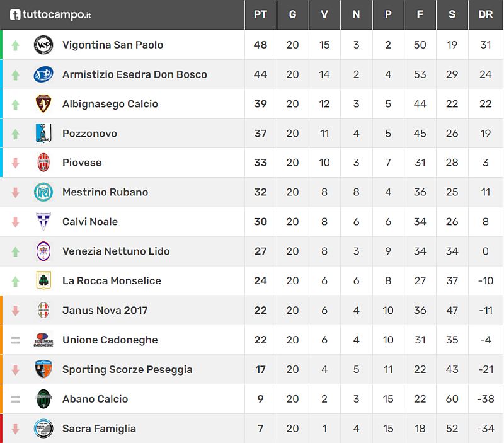Open Abano Calcio team link
This screenshot has height=443, width=504.
click(x=95, y=399)
